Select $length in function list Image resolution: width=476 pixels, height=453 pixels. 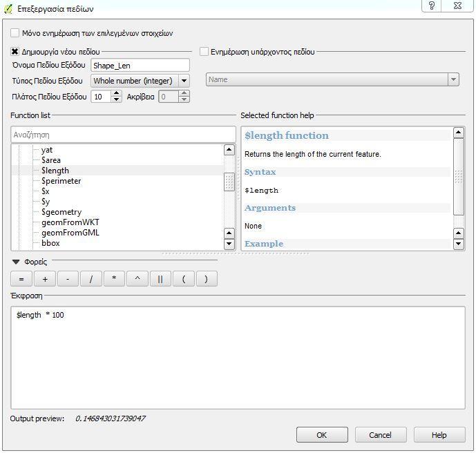coord(55,171)
